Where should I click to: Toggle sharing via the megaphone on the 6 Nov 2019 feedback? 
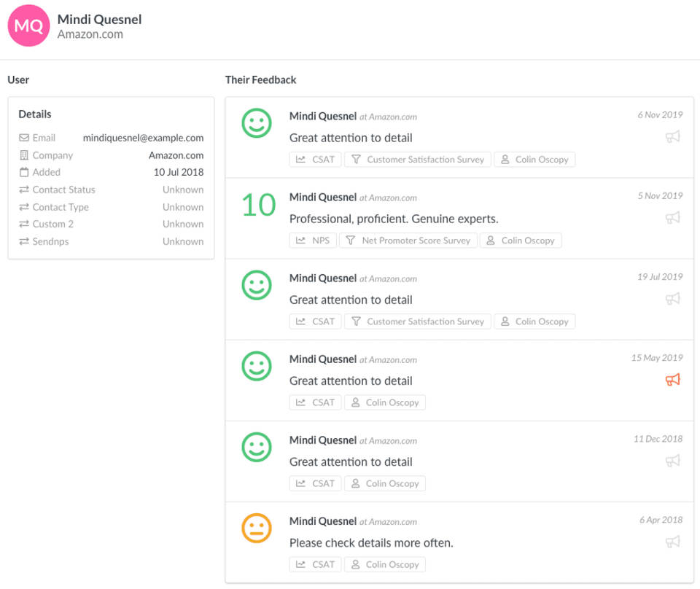point(672,136)
